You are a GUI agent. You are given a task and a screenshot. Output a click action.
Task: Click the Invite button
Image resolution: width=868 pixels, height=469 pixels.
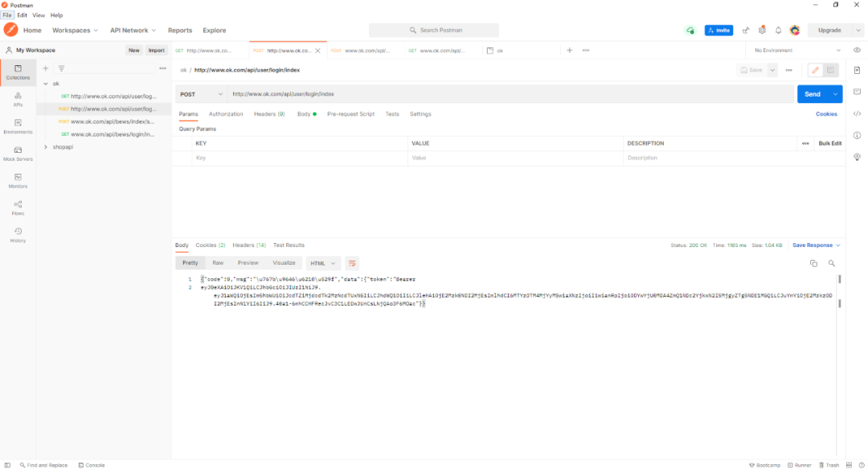(719, 31)
